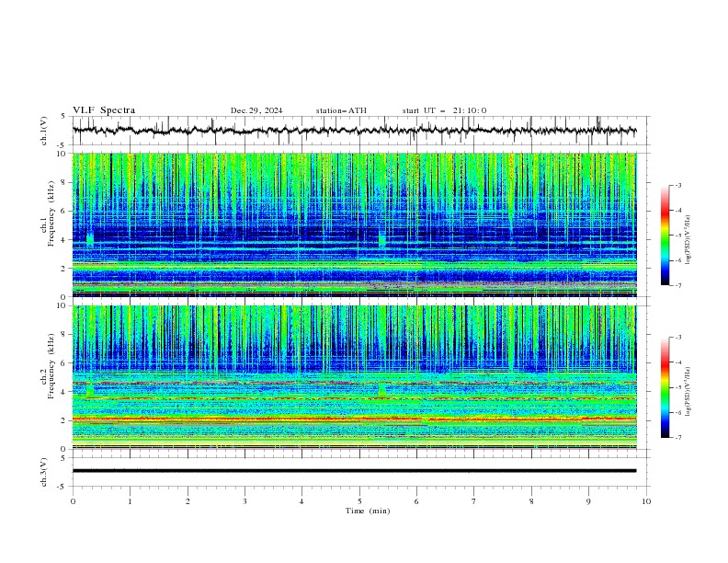728x563 pixels.
Task: Click the '5' tick on the time axis
Action: click(359, 501)
